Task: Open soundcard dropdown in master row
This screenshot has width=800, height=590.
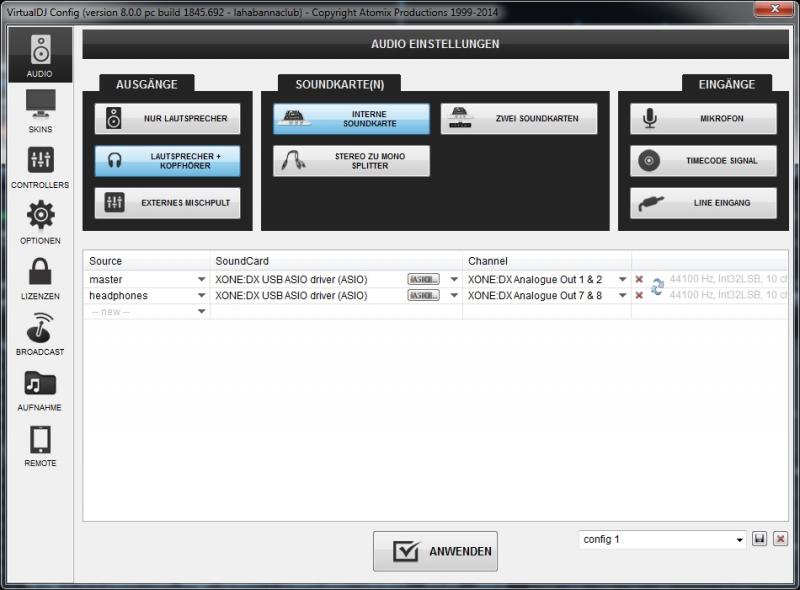Action: [454, 280]
